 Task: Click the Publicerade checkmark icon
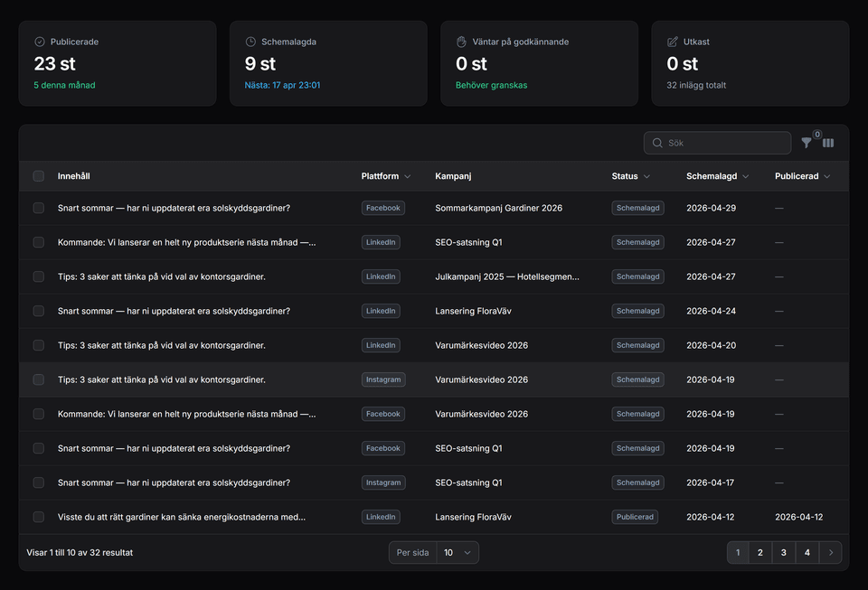tap(40, 42)
